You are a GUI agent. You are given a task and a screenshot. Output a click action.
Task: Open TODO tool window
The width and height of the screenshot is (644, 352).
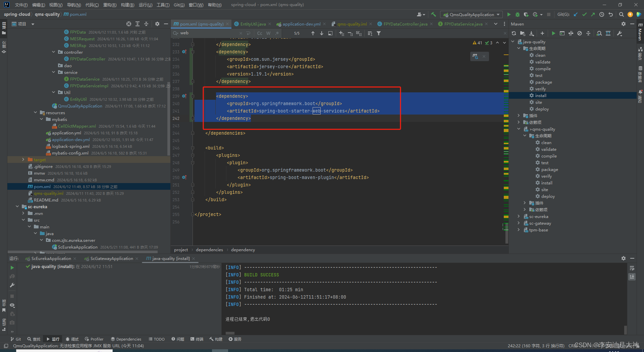pos(157,339)
